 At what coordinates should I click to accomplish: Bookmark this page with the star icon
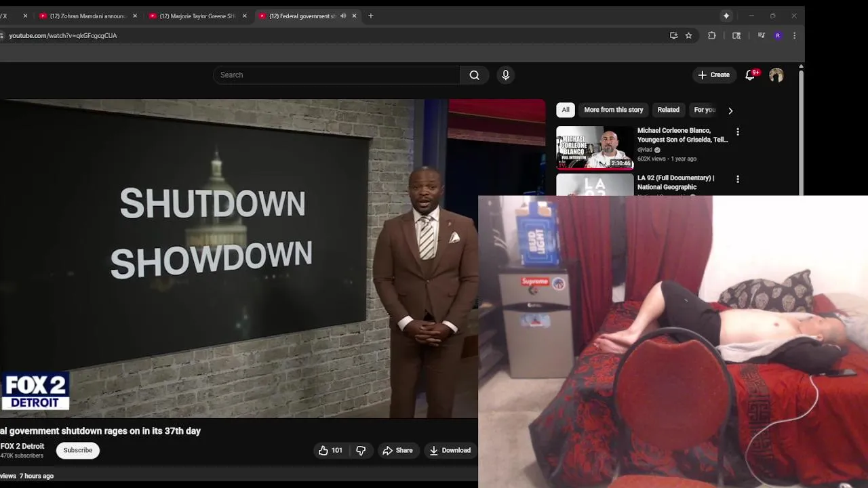(x=688, y=35)
